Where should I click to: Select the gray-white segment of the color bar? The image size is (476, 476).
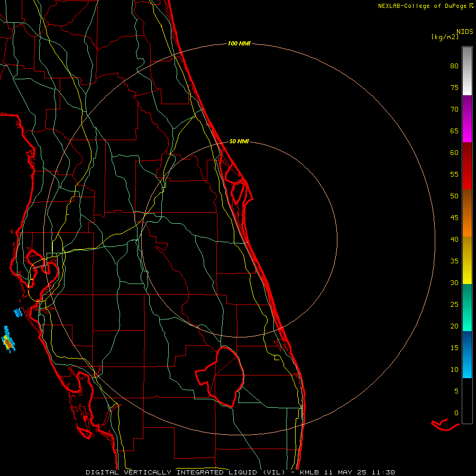click(x=467, y=71)
